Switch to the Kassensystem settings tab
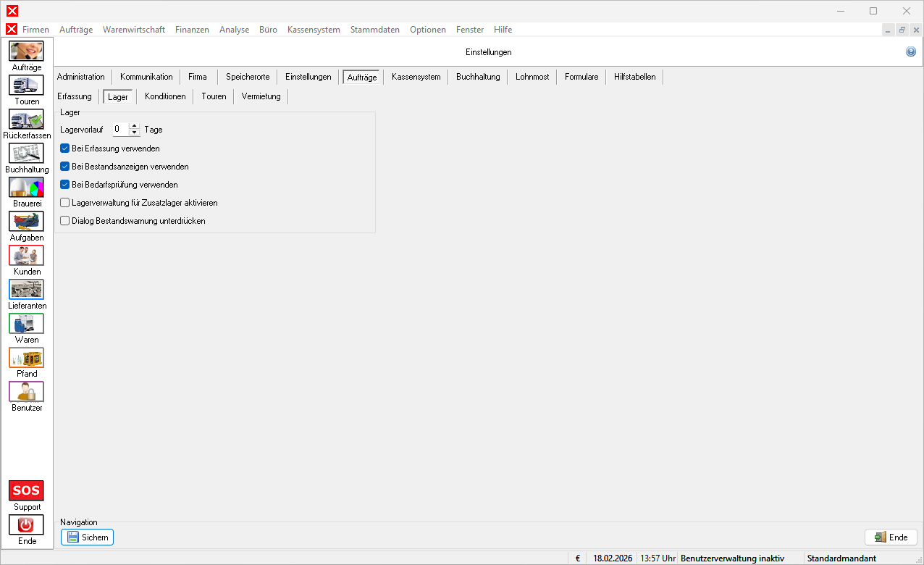 (416, 77)
